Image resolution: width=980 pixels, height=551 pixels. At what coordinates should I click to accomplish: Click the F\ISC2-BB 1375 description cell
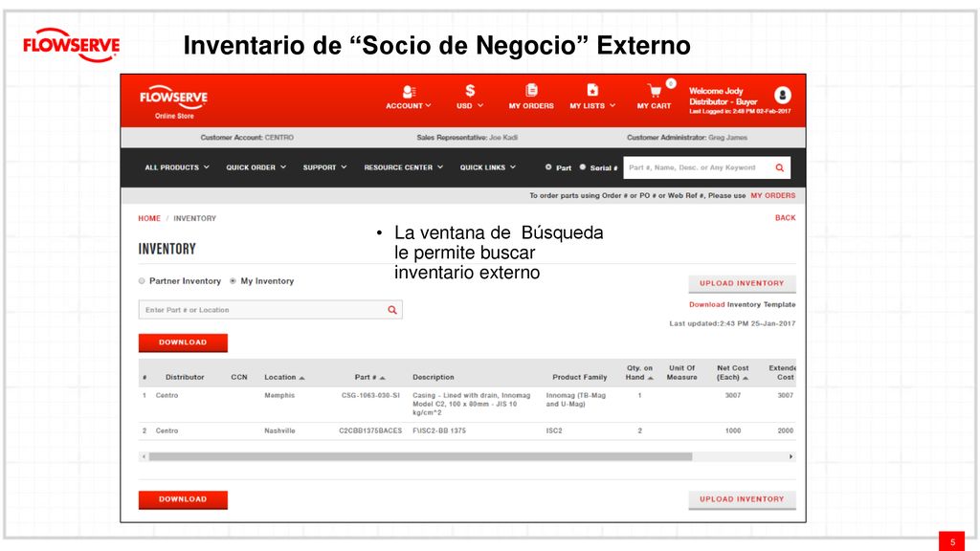[438, 431]
